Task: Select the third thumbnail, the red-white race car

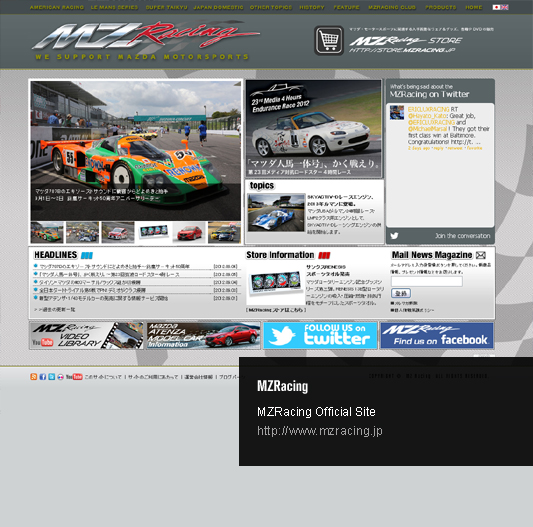Action: coord(118,232)
